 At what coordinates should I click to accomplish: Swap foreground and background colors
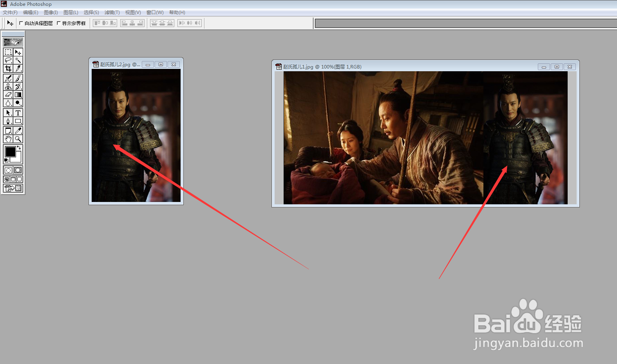(19, 148)
